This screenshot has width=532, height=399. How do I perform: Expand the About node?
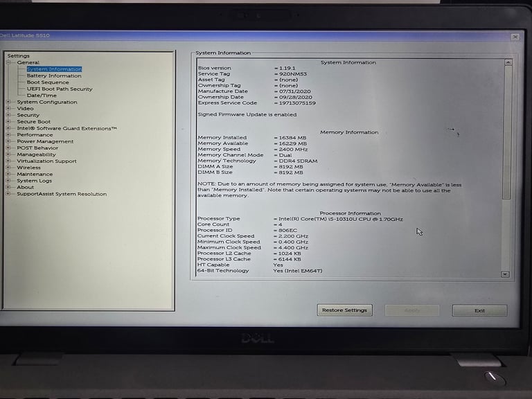pos(8,187)
